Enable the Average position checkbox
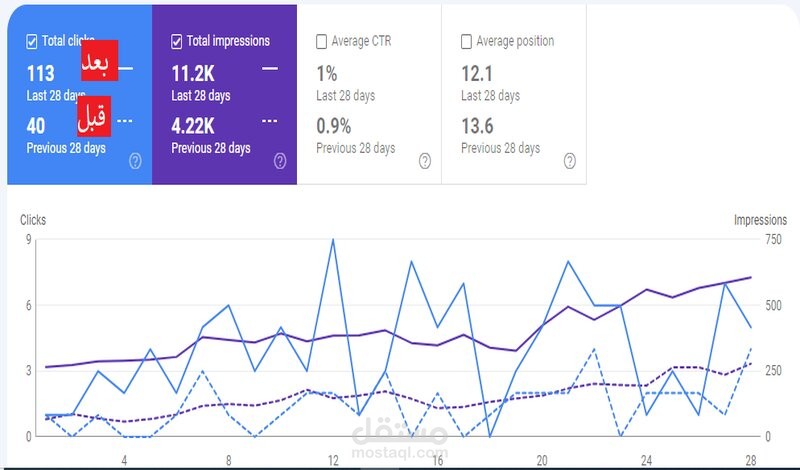Image resolution: width=800 pixels, height=470 pixels. click(x=466, y=41)
